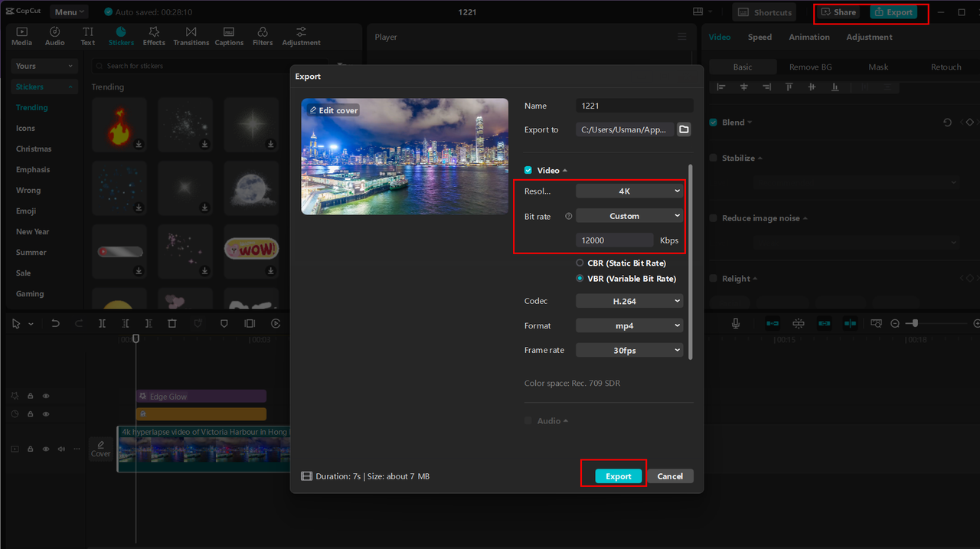Viewport: 980px width, 549px height.
Task: Open the Menu dropdown in title bar
Action: pos(69,11)
